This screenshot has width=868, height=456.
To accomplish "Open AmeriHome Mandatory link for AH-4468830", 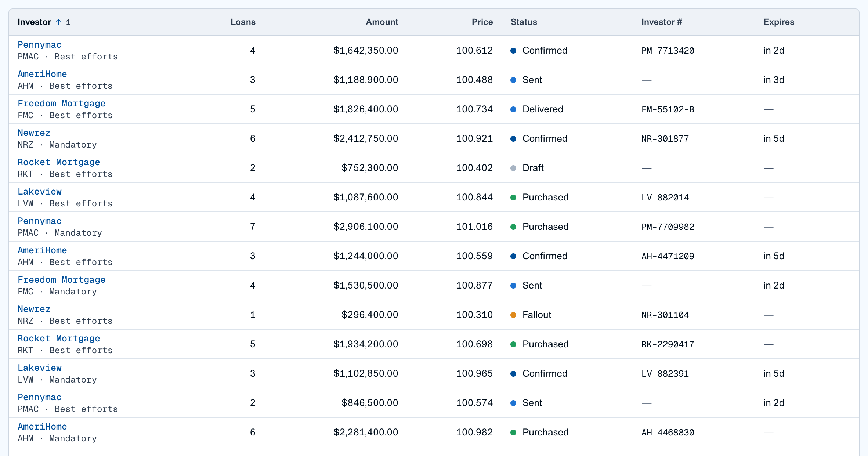I will [x=42, y=427].
